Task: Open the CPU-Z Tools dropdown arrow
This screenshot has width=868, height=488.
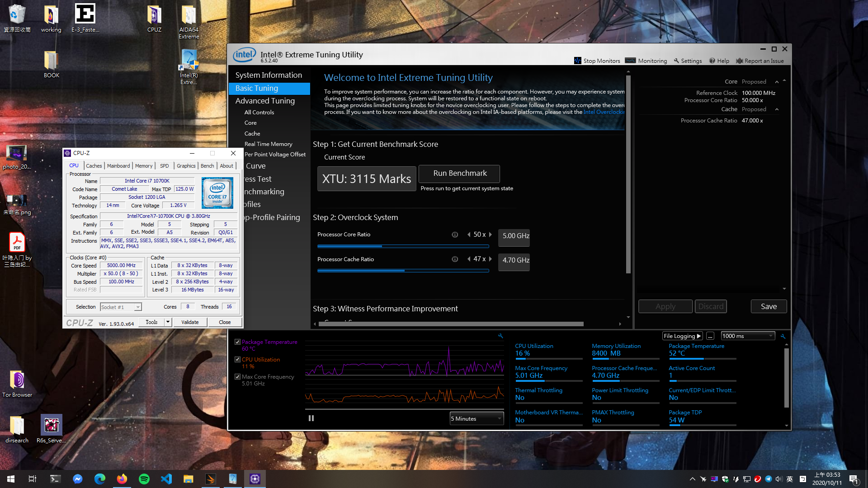Action: [168, 322]
